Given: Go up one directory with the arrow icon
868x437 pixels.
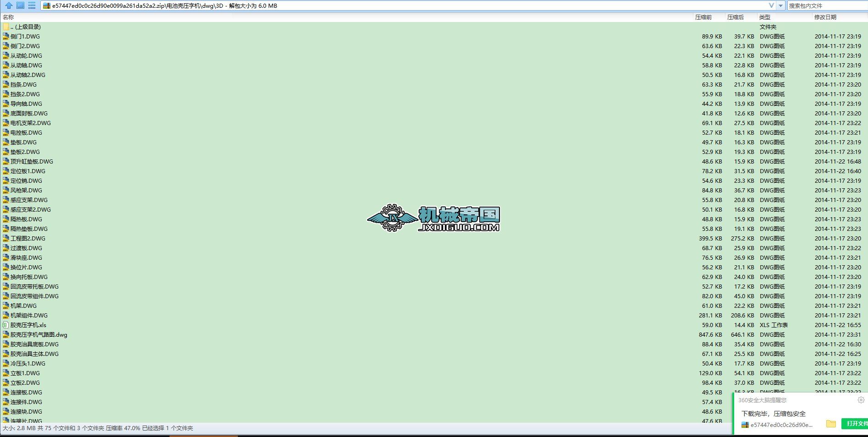Looking at the screenshot, I should coord(9,5).
